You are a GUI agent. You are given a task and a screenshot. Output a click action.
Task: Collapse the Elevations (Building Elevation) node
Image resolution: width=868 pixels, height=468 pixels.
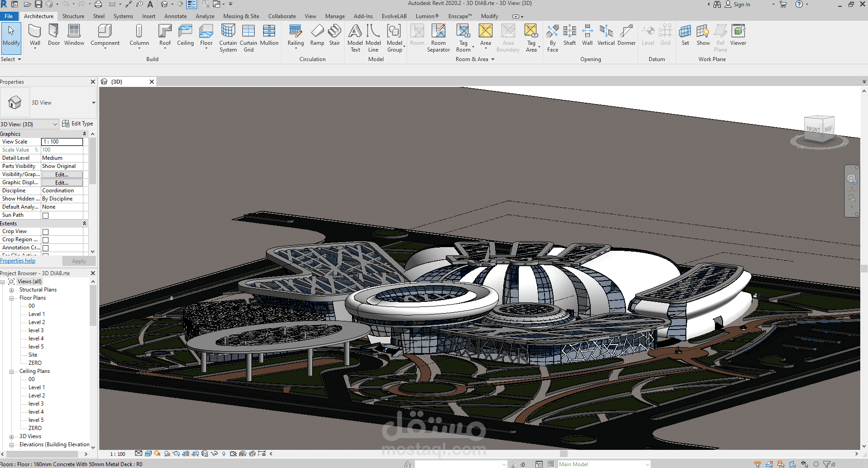pyautogui.click(x=11, y=445)
